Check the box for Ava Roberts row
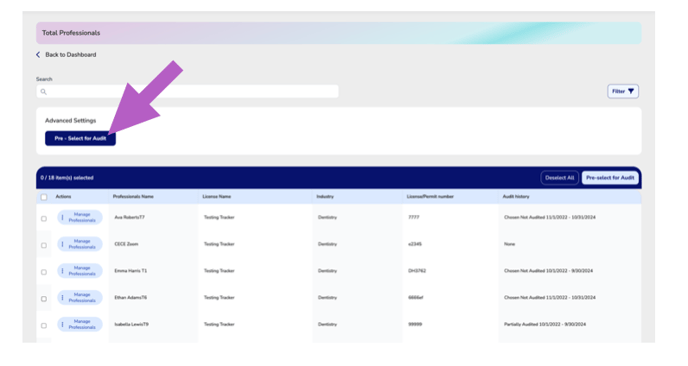The height and width of the screenshot is (366, 688). pos(44,219)
